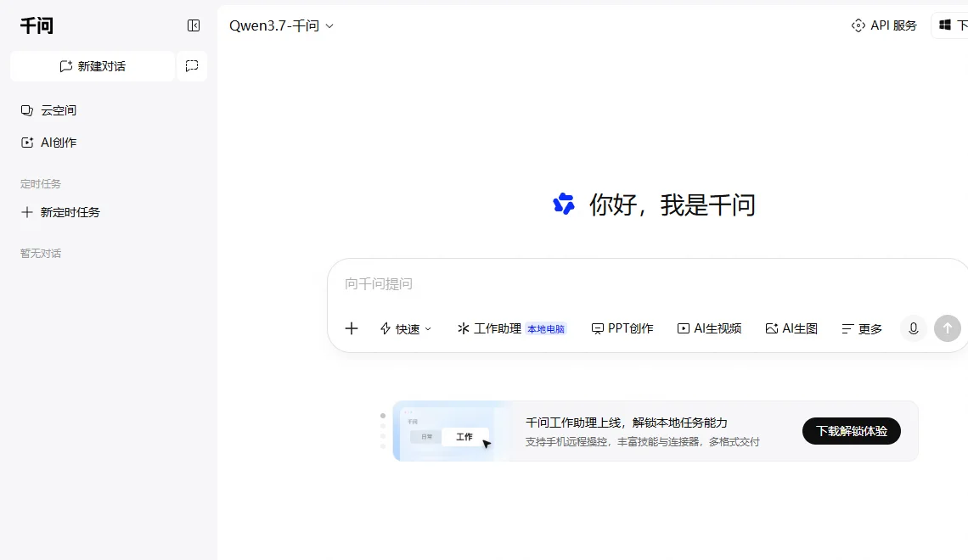Collapse the sidebar with the panel icon
Image resolution: width=968 pixels, height=560 pixels.
194,25
